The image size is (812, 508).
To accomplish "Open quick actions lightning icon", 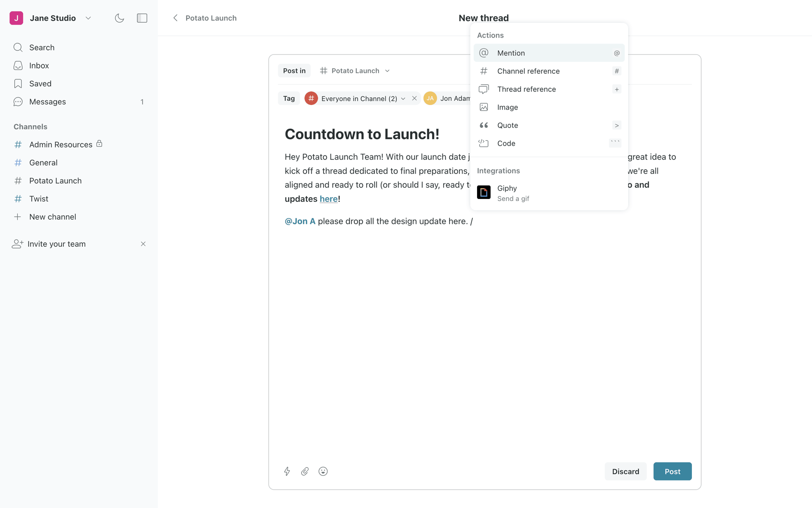I will coord(287,471).
